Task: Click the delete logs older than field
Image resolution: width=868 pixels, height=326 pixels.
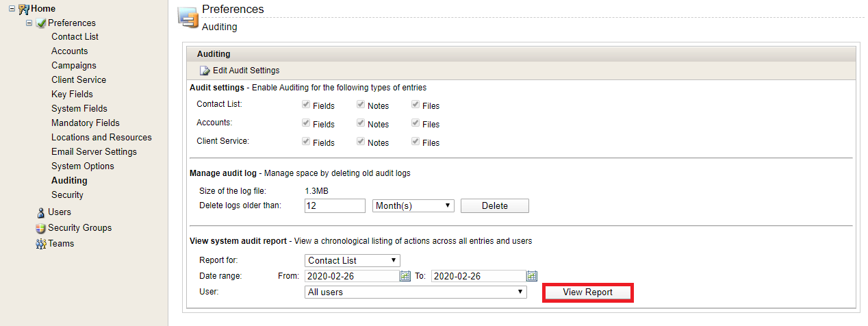Action: (335, 205)
